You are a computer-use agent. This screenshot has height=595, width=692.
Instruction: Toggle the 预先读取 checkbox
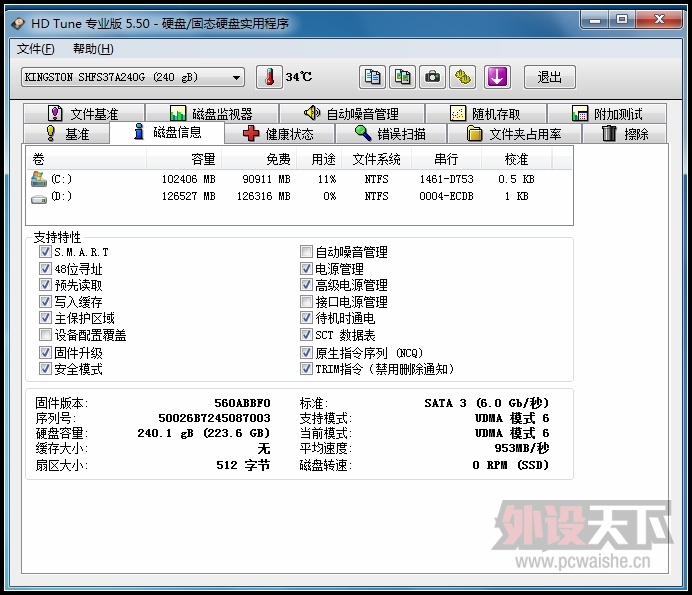tap(45, 285)
